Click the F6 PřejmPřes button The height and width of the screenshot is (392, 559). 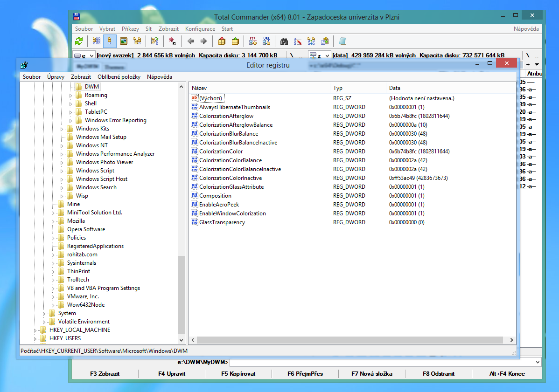tap(305, 373)
